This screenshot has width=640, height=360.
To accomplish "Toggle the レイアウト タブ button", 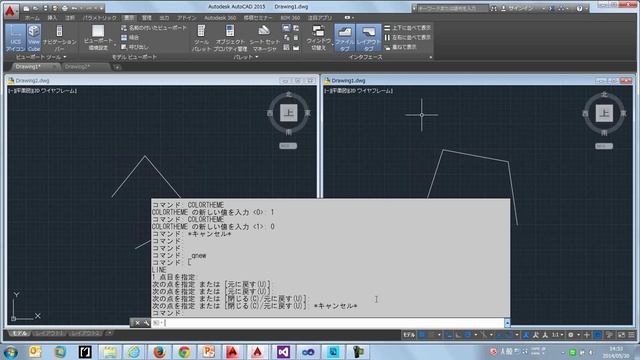I will [x=368, y=38].
